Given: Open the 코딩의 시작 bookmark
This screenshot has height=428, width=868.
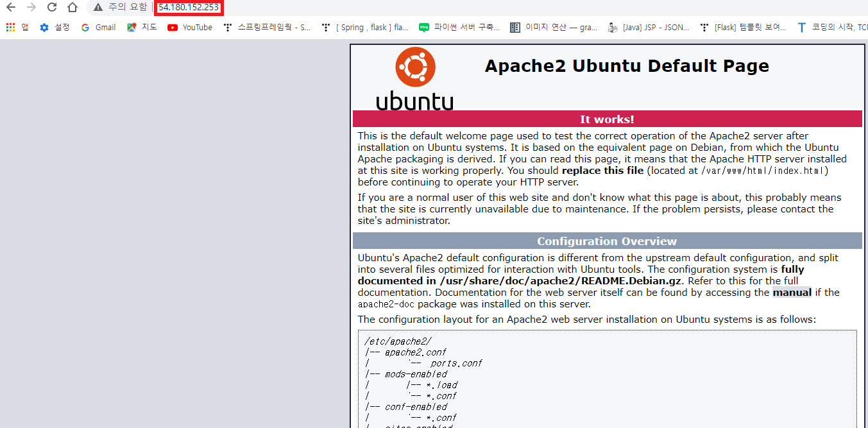Looking at the screenshot, I should point(832,28).
